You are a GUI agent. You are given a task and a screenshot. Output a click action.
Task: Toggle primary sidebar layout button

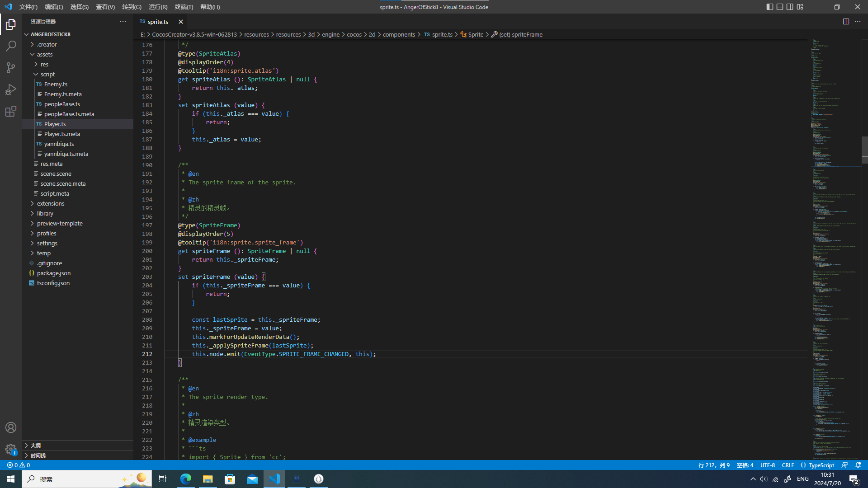[x=770, y=7]
